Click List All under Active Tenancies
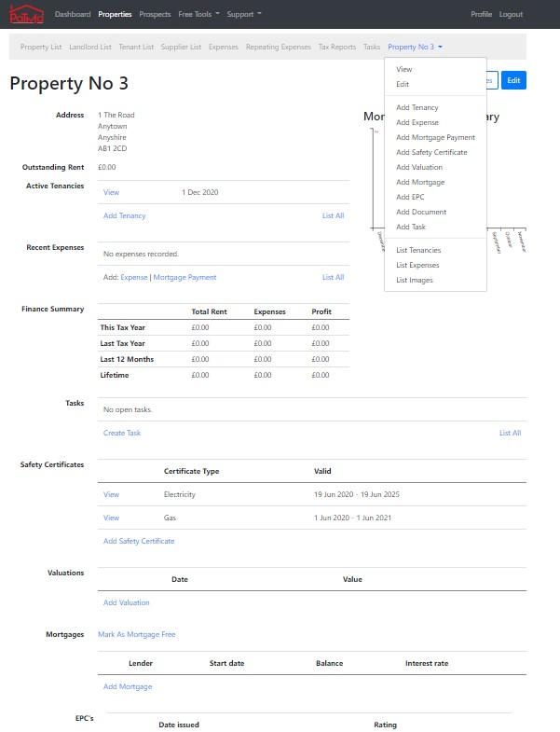This screenshot has width=560, height=732. pyautogui.click(x=334, y=215)
